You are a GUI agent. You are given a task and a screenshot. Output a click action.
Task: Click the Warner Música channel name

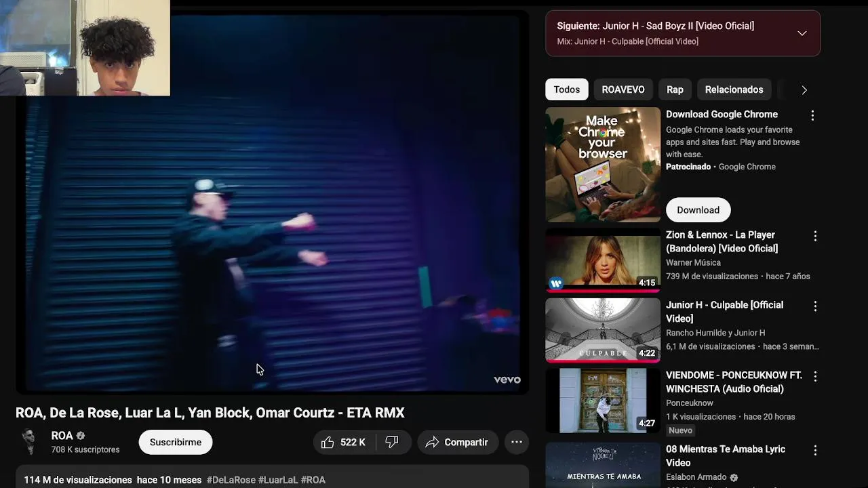[x=693, y=262]
